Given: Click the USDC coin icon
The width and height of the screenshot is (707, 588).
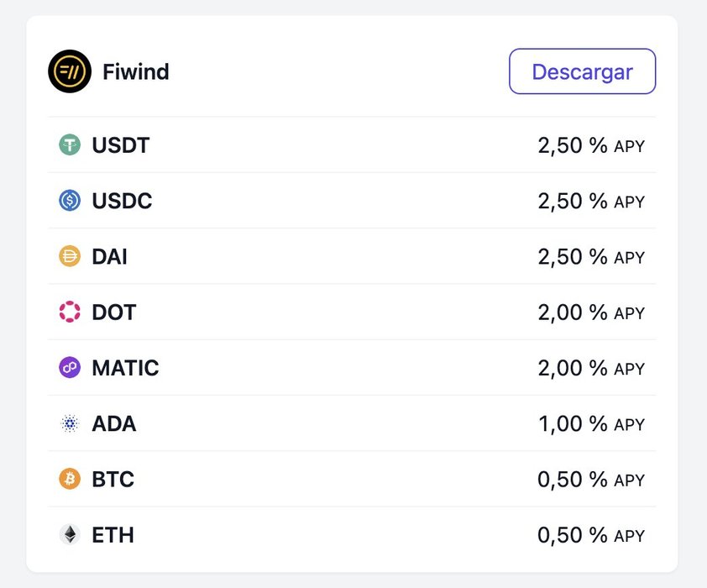Looking at the screenshot, I should 70,201.
